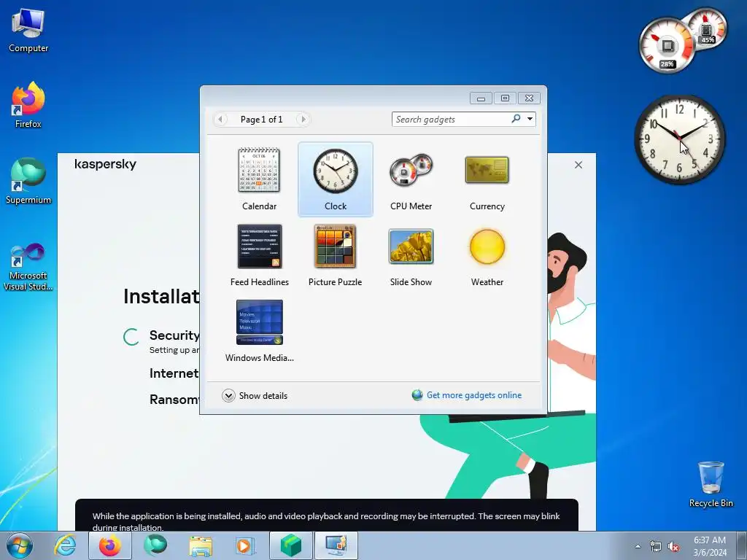Viewport: 747px width, 560px height.
Task: Select the Windows Media Center gadget
Action: (x=259, y=331)
